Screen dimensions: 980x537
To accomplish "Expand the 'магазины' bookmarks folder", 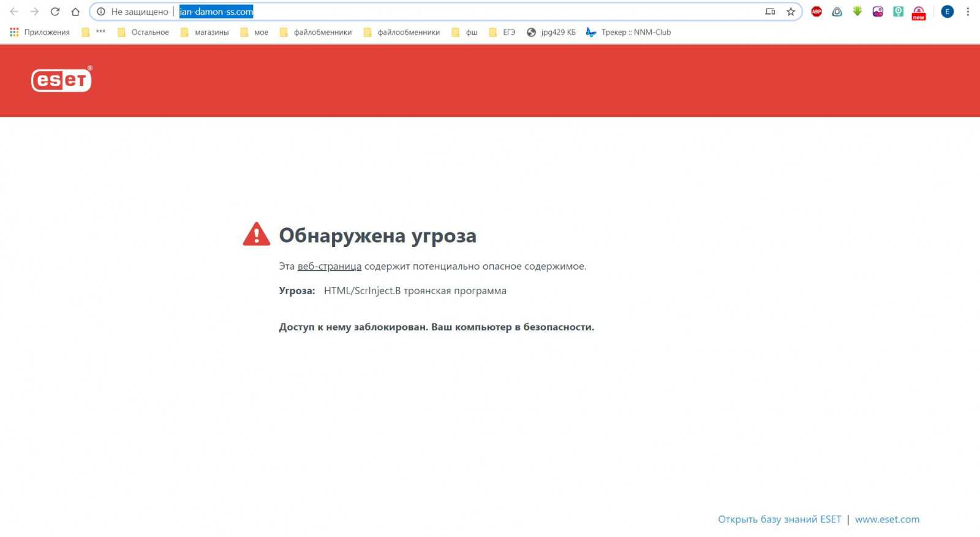I will pos(205,32).
